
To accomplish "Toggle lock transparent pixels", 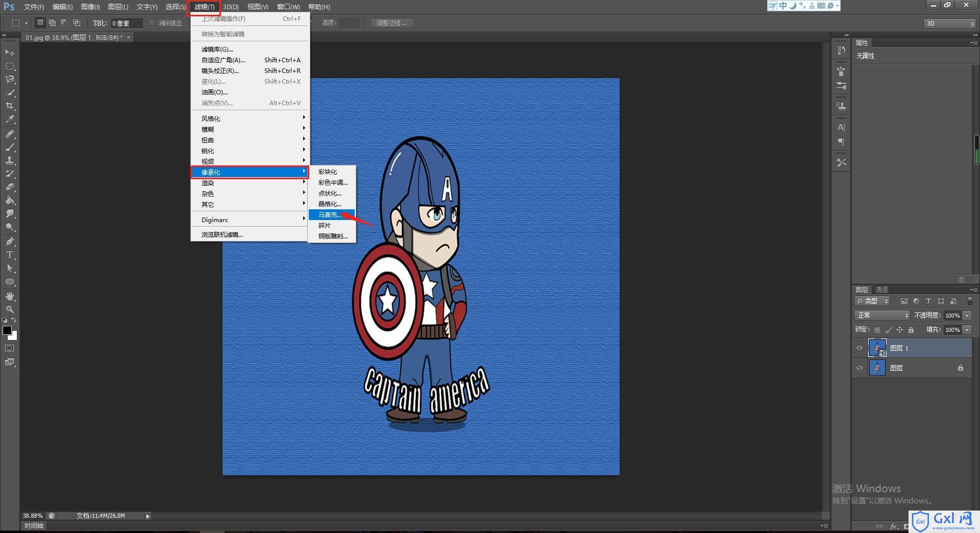I will tap(877, 330).
